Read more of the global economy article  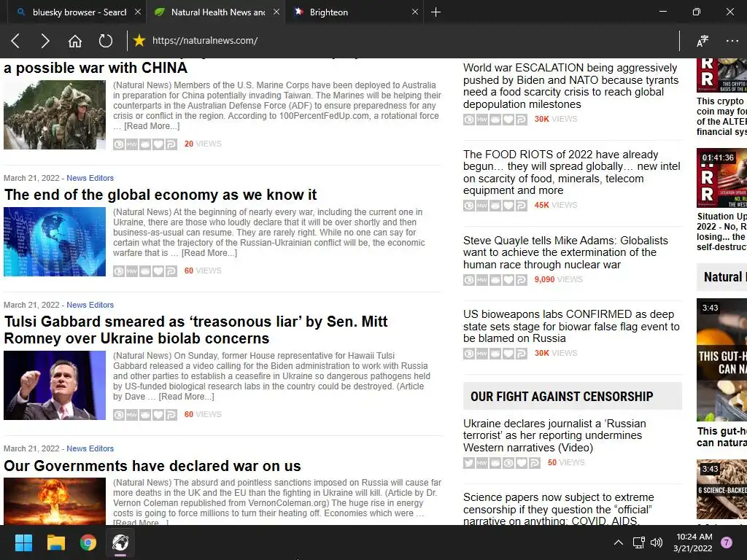pos(209,253)
